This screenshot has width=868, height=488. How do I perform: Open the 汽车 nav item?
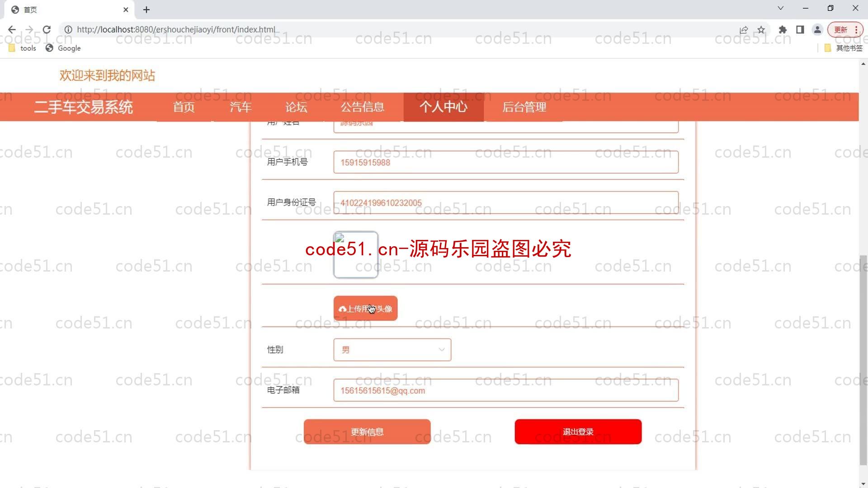(241, 107)
